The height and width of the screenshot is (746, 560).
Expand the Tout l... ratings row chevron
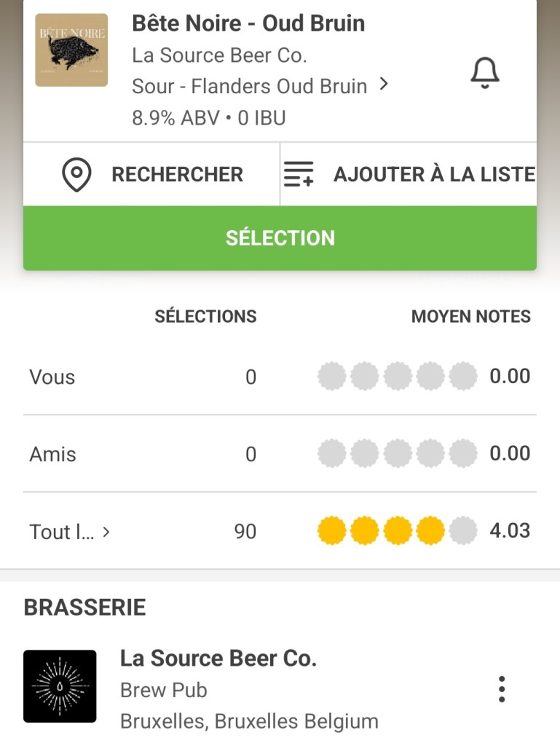tap(106, 532)
